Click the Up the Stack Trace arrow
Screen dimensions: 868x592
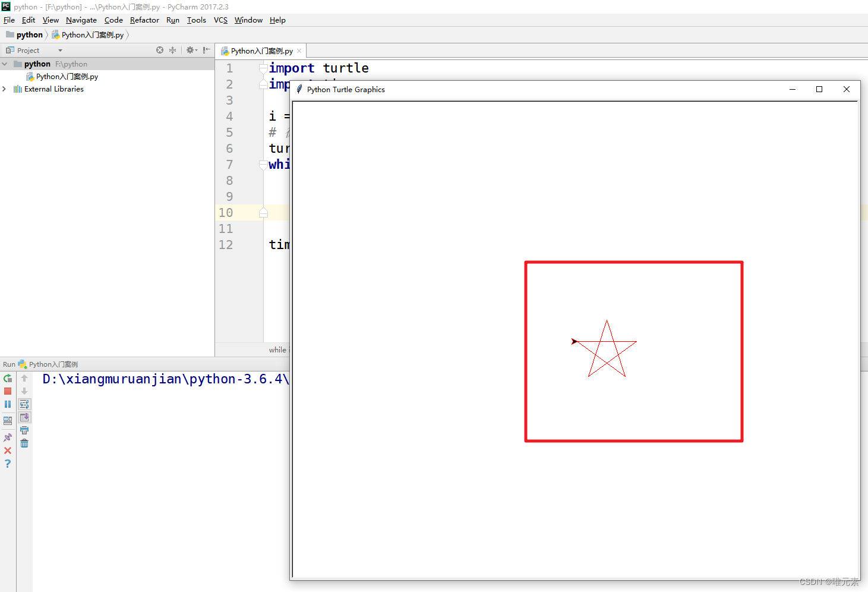point(24,378)
